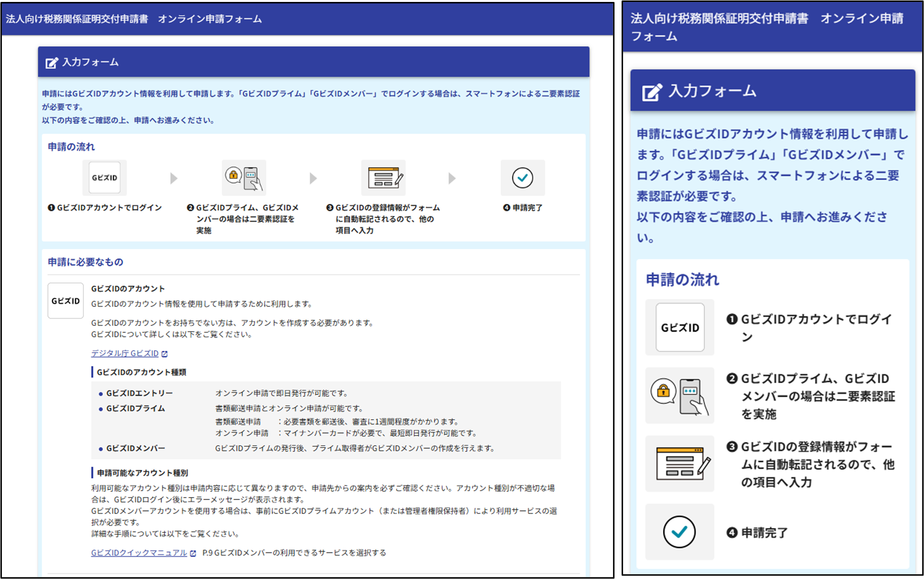Click the desktop intro paragraph starting 申請にはGビズIDアカウント情報
Image resolution: width=924 pixels, height=579 pixels.
click(311, 107)
